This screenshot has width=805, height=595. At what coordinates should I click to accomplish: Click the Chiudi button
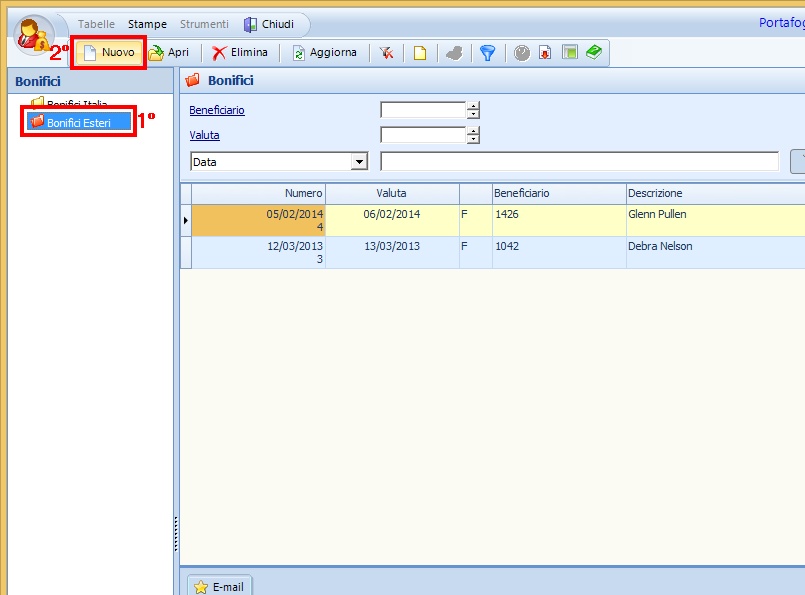269,24
